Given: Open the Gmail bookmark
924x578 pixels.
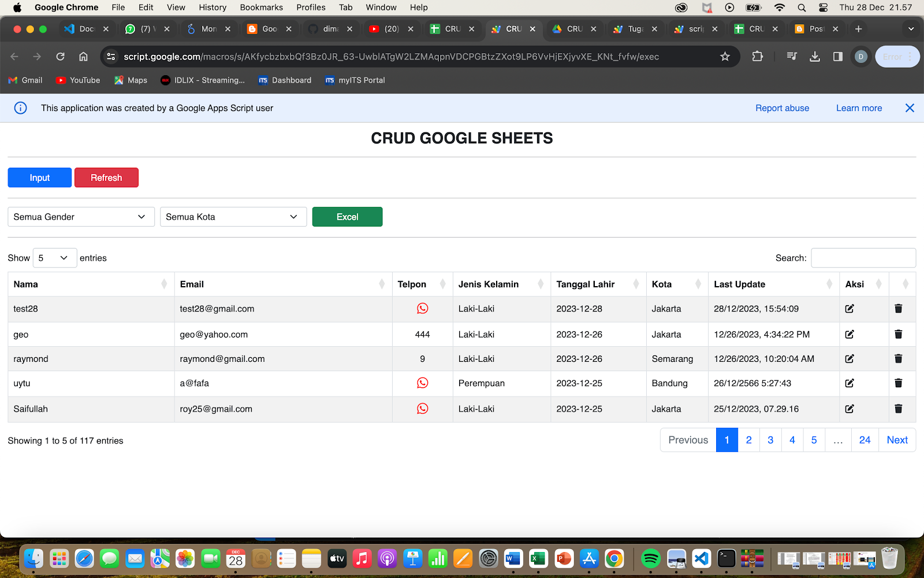Looking at the screenshot, I should [25, 80].
